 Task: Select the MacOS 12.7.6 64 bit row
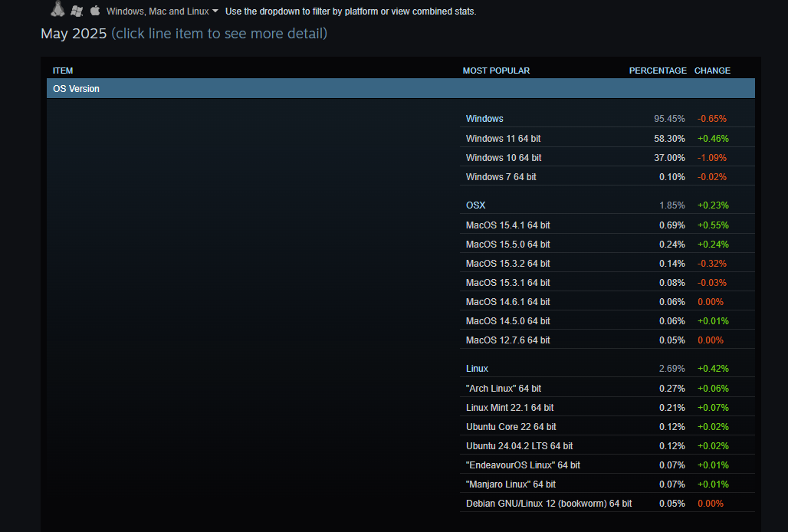[x=607, y=340]
